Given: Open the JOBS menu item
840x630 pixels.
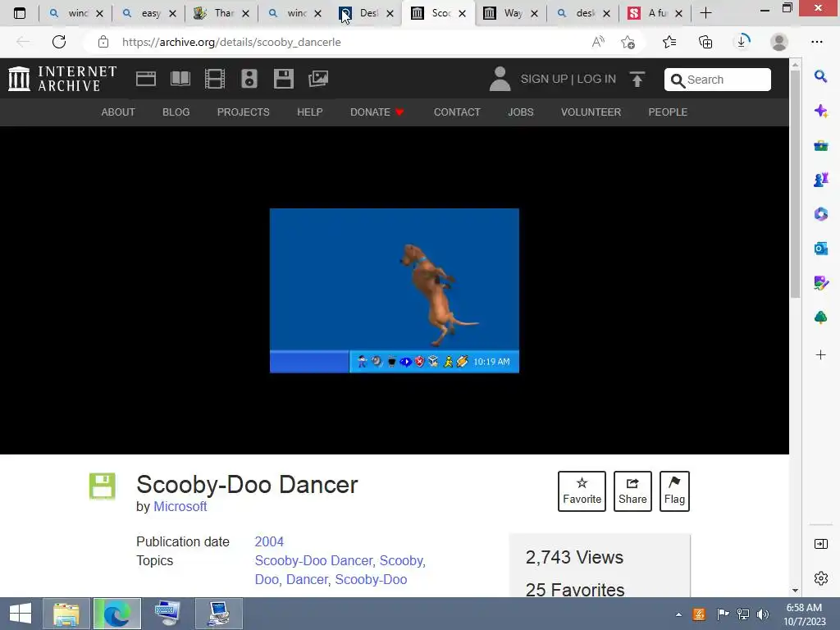Looking at the screenshot, I should point(521,112).
